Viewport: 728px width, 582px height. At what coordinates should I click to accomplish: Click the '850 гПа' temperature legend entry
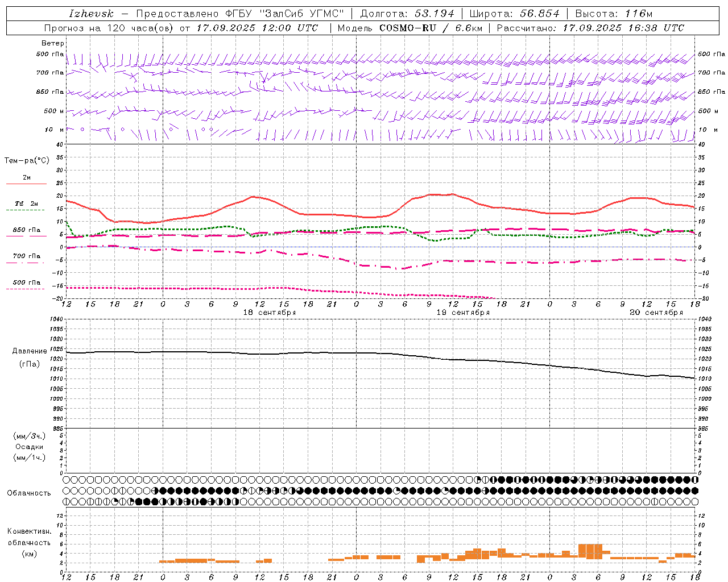point(27,230)
